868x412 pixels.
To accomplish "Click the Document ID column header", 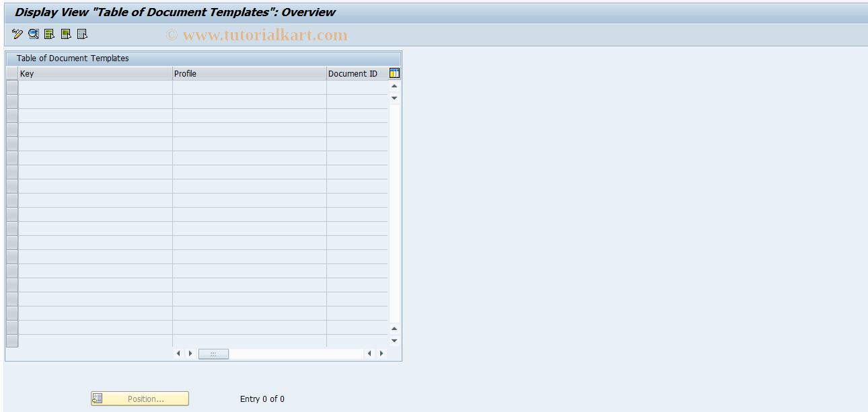I will [357, 74].
